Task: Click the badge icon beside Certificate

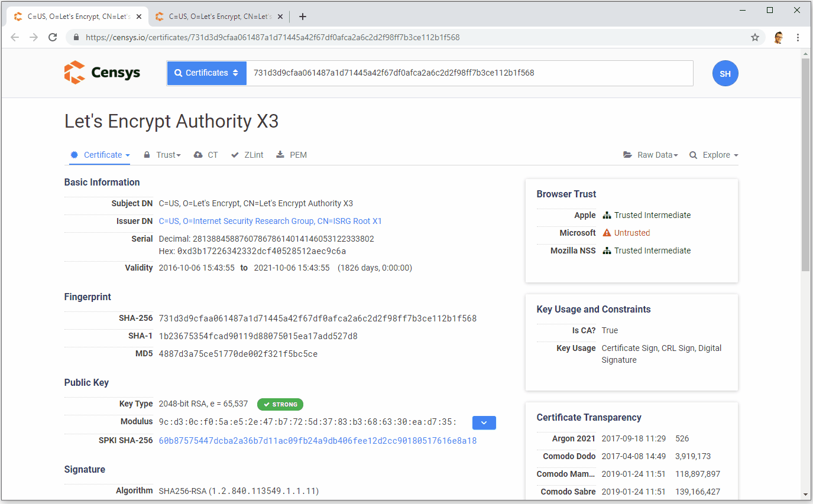Action: [x=75, y=155]
